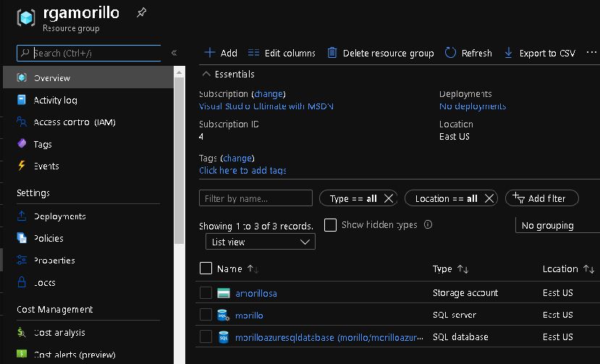
Task: Click the Events lightning bolt icon
Action: point(22,165)
